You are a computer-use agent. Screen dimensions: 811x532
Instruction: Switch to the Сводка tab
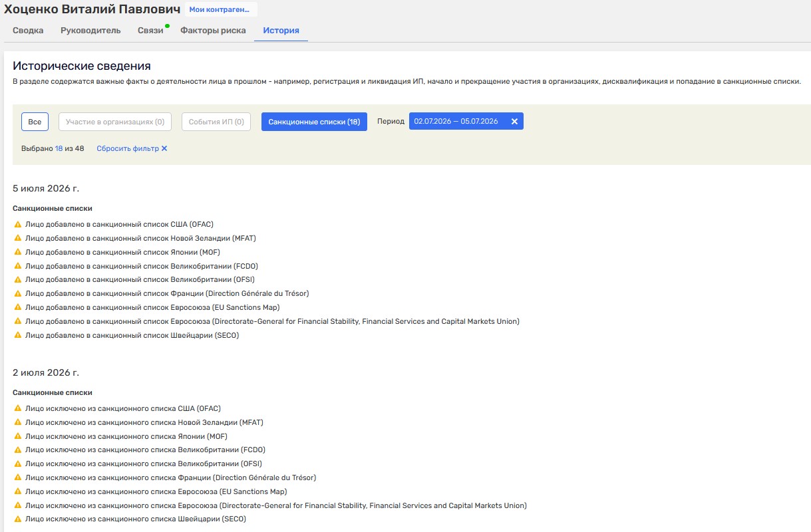pyautogui.click(x=28, y=31)
